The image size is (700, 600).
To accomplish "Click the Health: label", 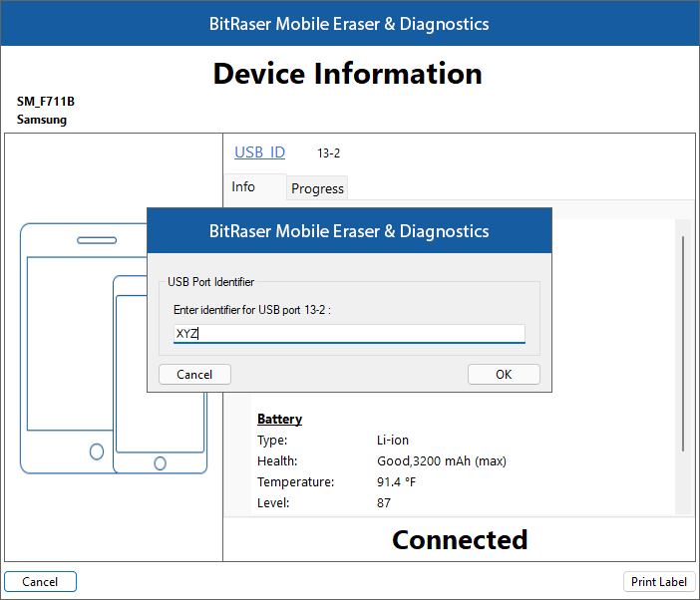I will coord(277,460).
